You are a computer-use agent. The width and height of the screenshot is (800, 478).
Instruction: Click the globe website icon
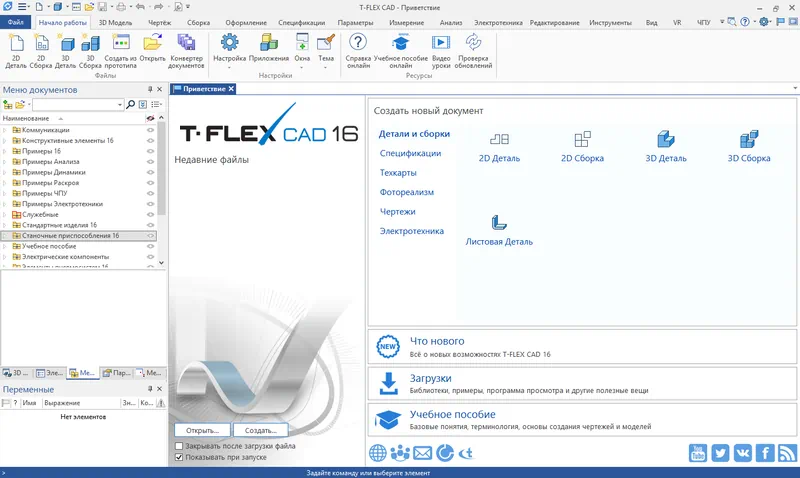coord(378,453)
